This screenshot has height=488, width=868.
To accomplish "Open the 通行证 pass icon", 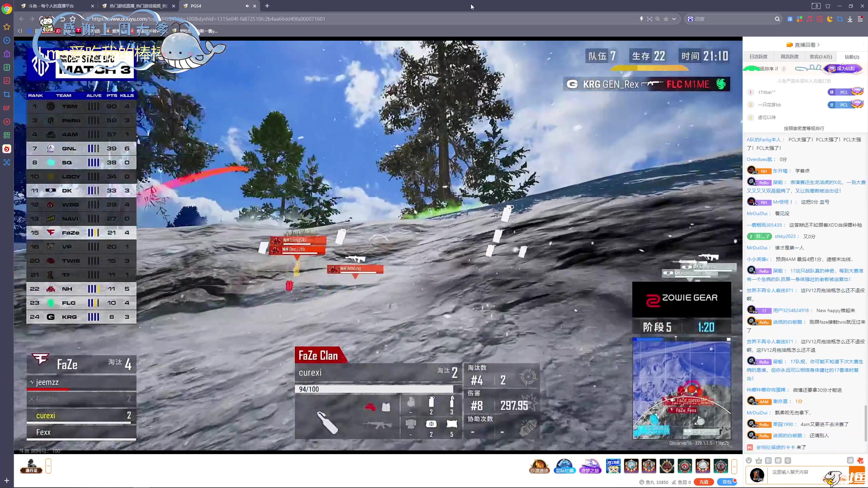I will [x=31, y=466].
